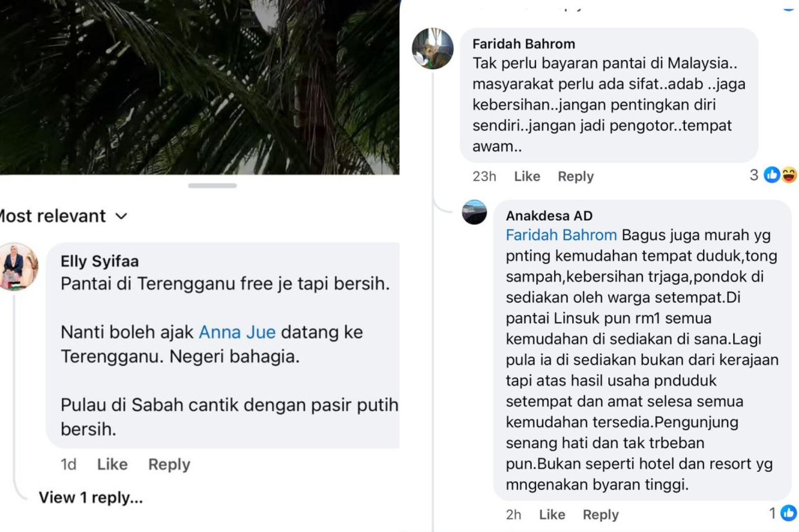Open Anakdesa AD's profile avatar

(474, 212)
